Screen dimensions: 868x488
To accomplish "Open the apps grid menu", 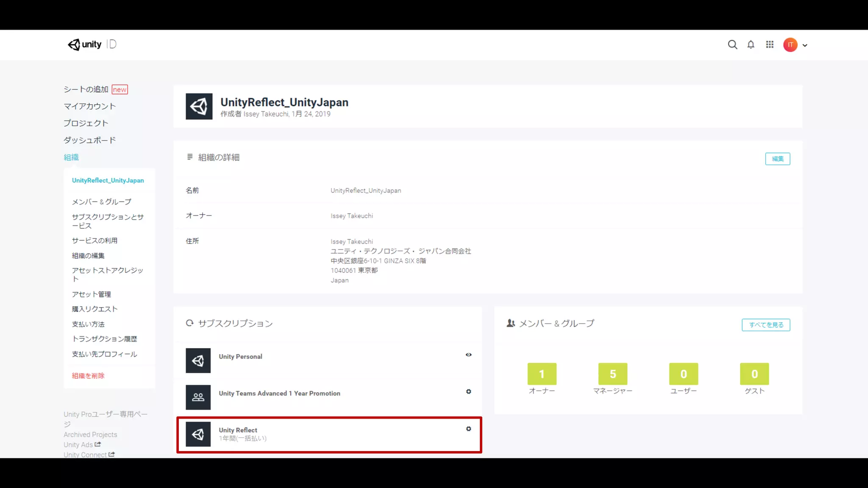I will [770, 44].
